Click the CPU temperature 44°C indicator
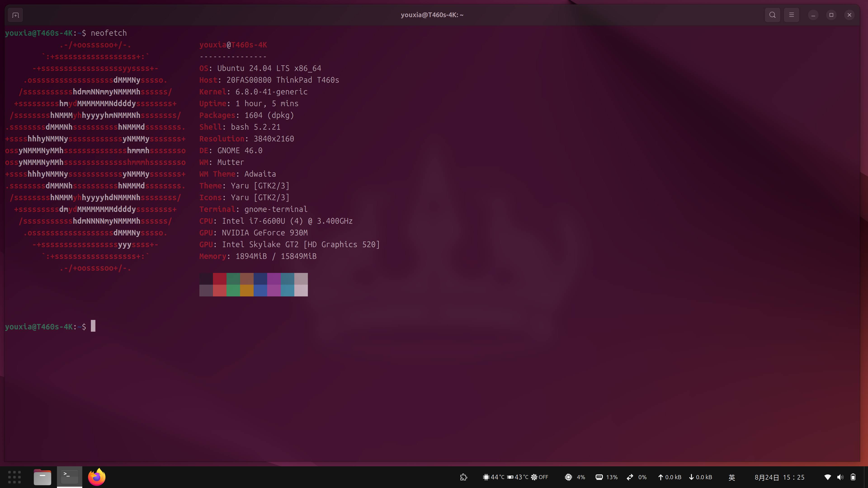Screen dimensions: 868x488 (494, 477)
